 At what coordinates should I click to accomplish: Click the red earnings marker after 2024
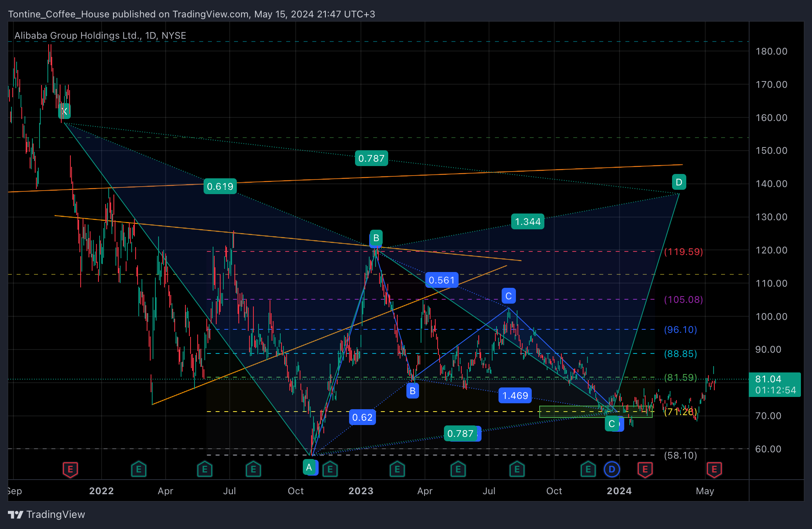coord(645,469)
